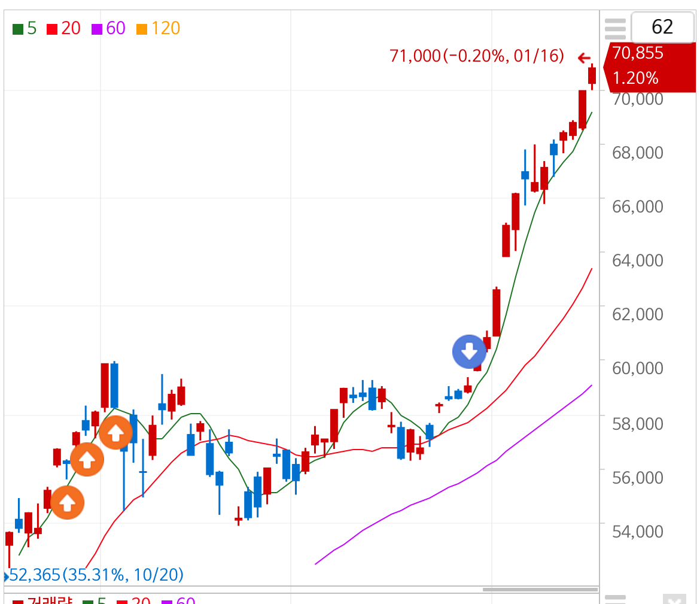This screenshot has width=700, height=604.
Task: Click the candle count field showing 62
Action: click(x=662, y=27)
